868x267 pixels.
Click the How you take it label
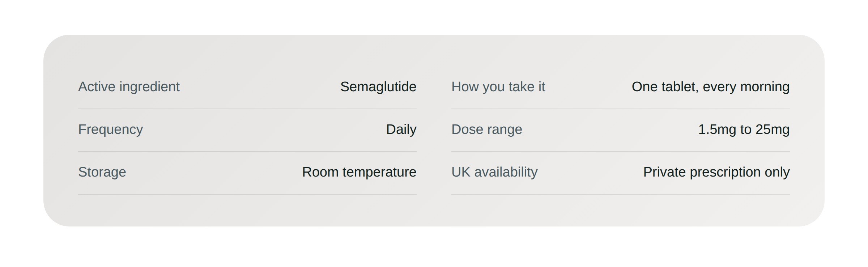498,87
